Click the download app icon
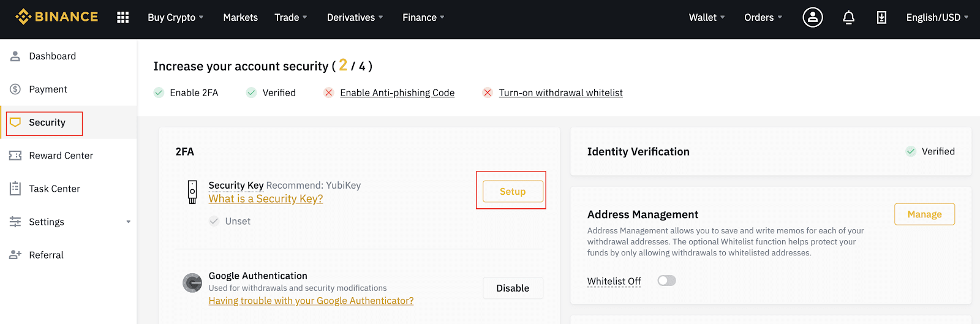Screen dimensions: 980x324 pyautogui.click(x=881, y=17)
